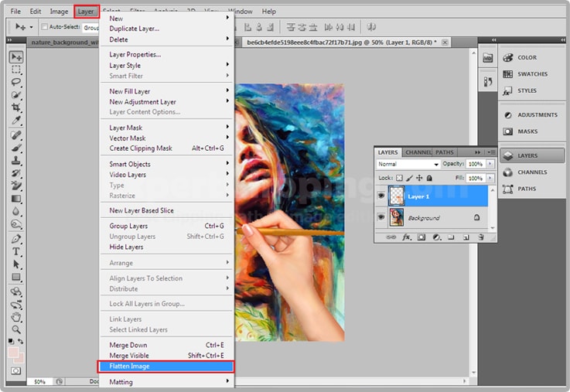Screen dimensions: 570x392
Task: Toggle Lock all padlock icon
Action: [x=429, y=178]
